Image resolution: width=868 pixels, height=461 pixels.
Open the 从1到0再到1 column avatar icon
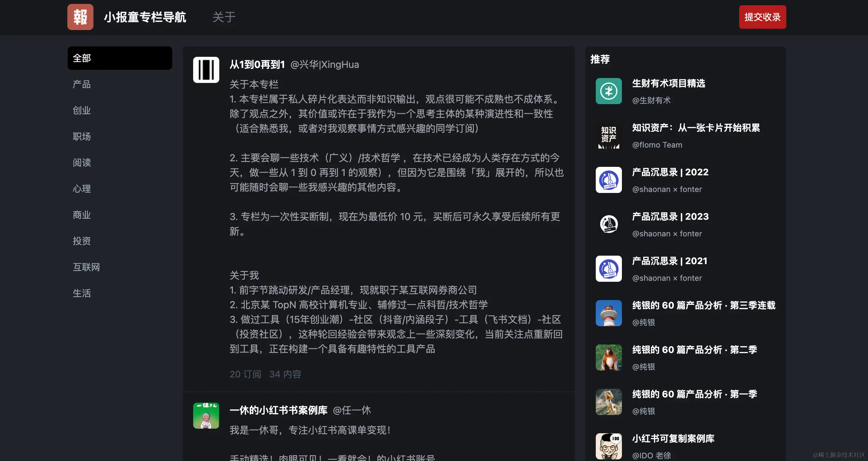click(x=206, y=70)
